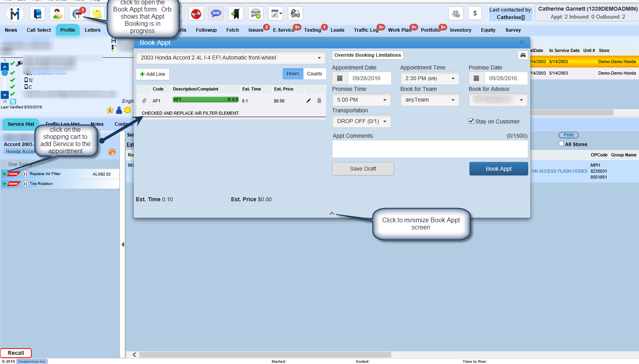Image resolution: width=639 pixels, height=364 pixels.
Task: Click the Appt Comments text field
Action: point(430,149)
